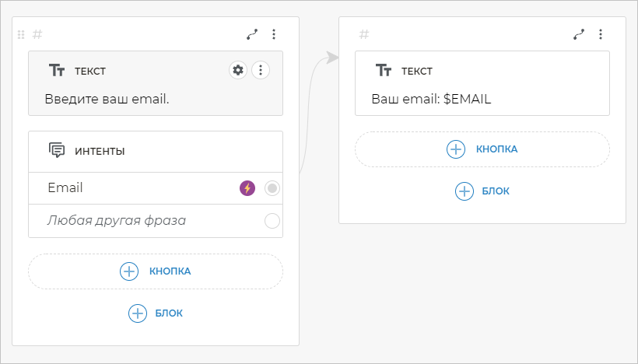Select the Email intent connector circle
Viewport: 638px width, 364px height.
point(272,188)
